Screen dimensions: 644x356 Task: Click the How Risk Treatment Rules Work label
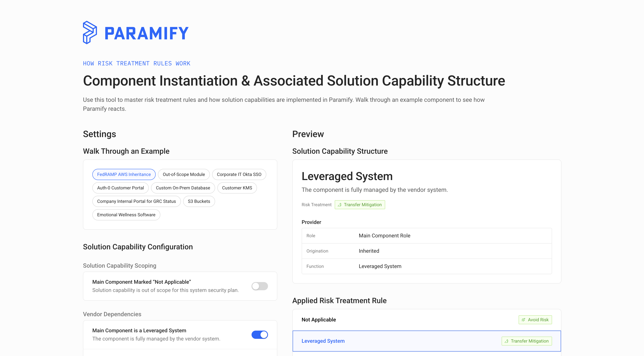coord(137,64)
